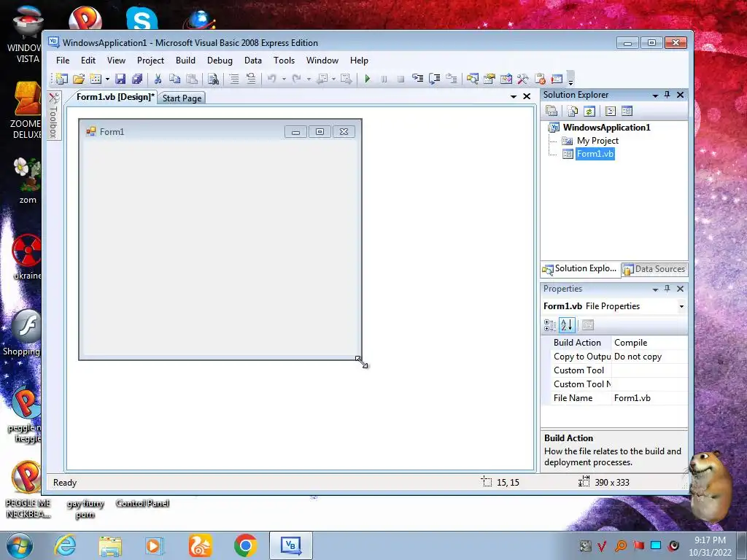The width and height of the screenshot is (747, 560).
Task: Open the Undo history dropdown arrow
Action: pos(284,79)
